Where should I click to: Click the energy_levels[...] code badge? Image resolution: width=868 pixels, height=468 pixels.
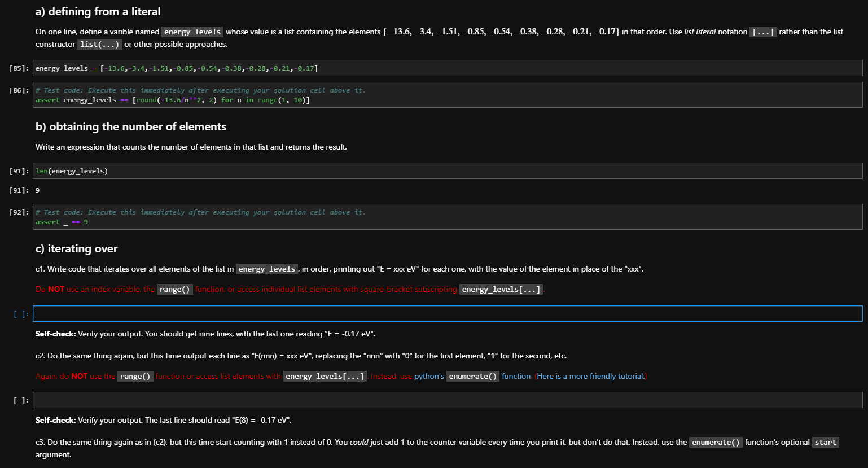point(501,289)
